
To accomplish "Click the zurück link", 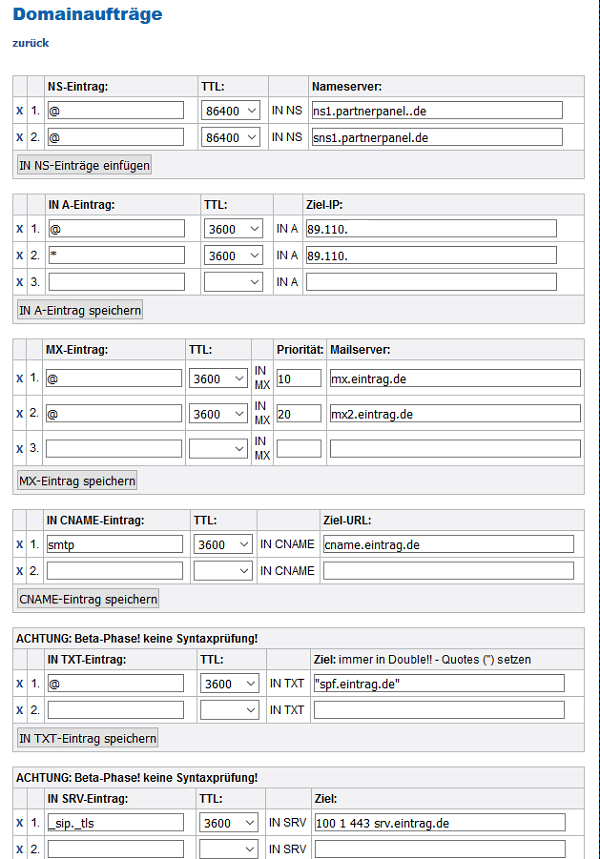I will pyautogui.click(x=30, y=43).
